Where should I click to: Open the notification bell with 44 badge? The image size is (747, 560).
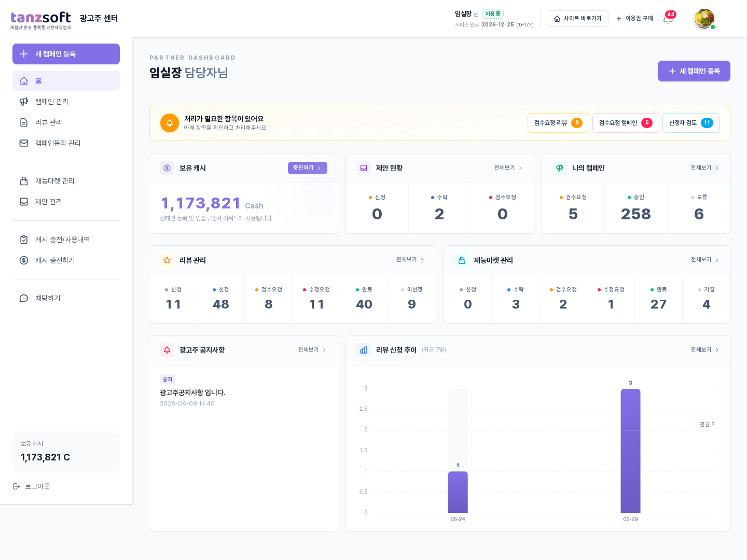[668, 19]
